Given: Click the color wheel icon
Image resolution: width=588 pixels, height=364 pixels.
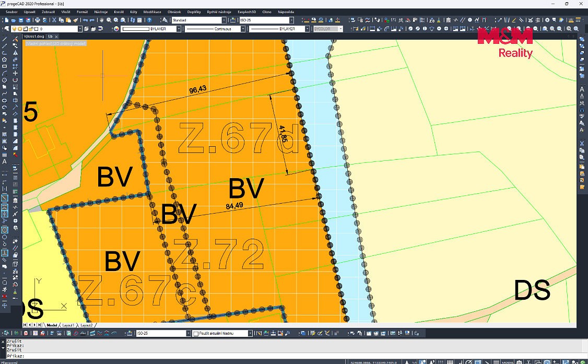Looking at the screenshot, I should (116, 29).
